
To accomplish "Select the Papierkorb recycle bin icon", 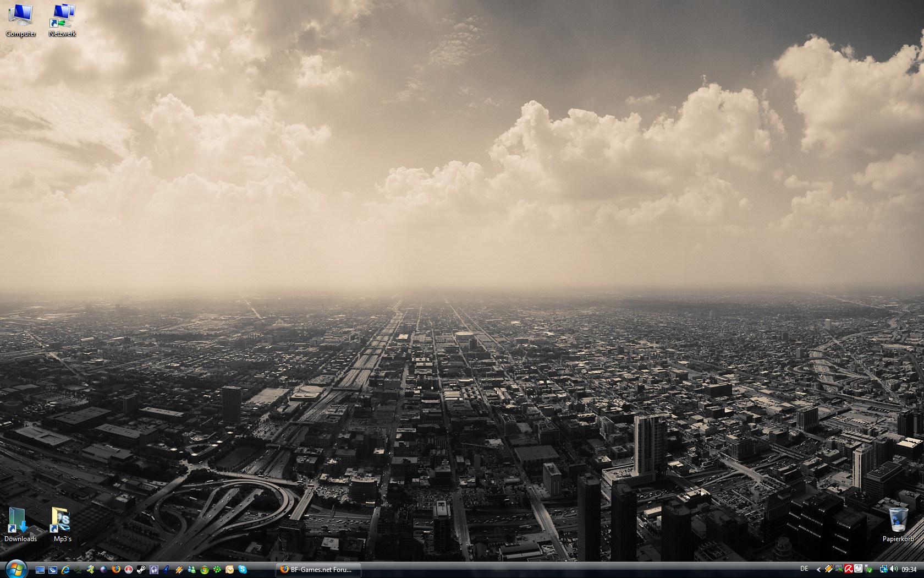I will pos(898,524).
